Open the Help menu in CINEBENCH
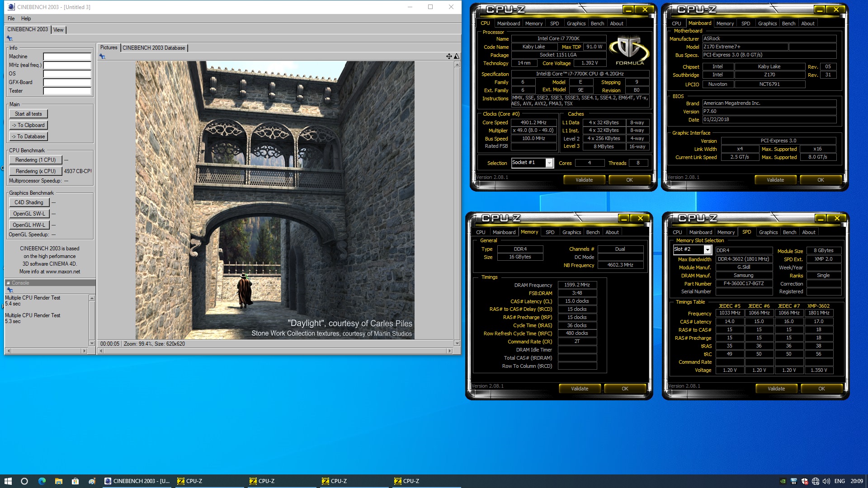868x488 pixels. [x=26, y=19]
